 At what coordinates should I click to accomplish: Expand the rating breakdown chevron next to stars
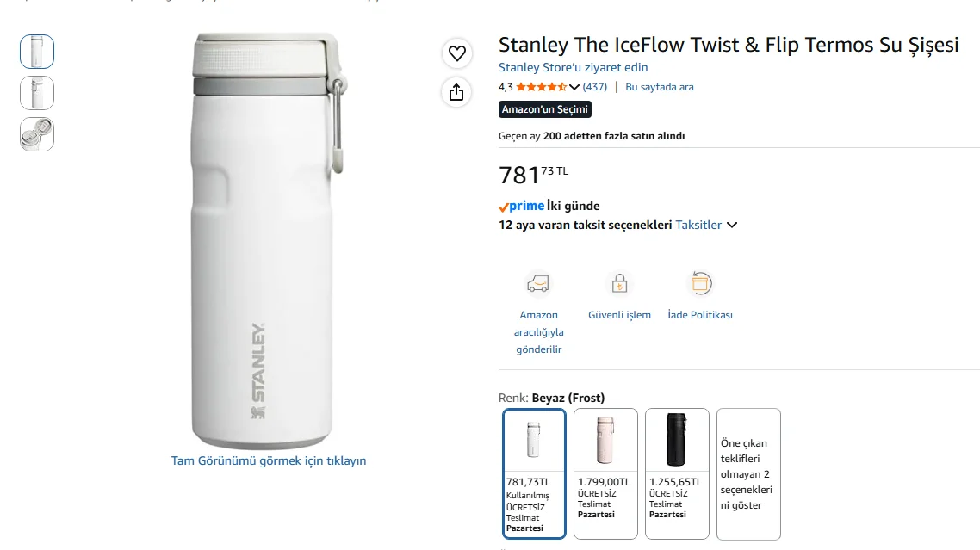coord(574,87)
